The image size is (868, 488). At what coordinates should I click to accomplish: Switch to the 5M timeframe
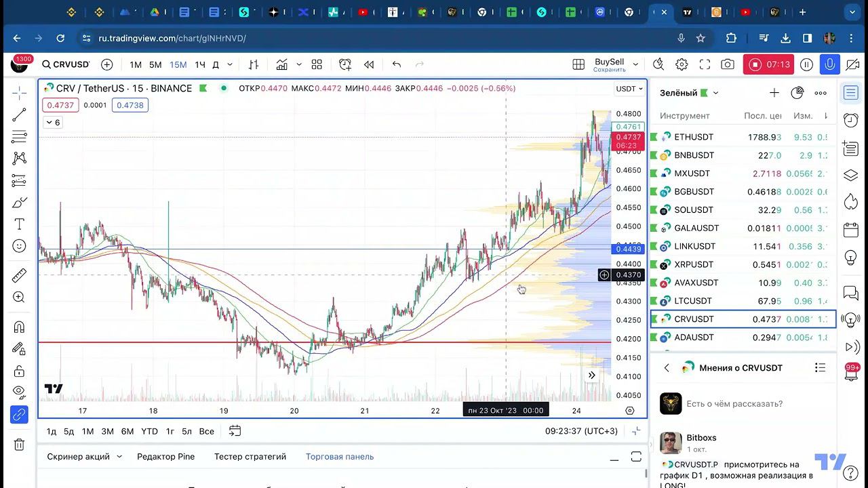[x=155, y=64]
